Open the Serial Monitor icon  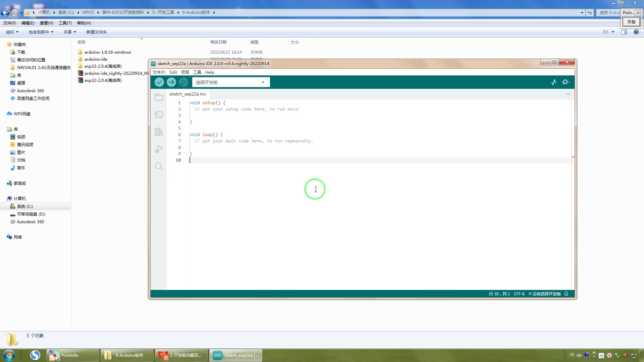(x=566, y=82)
